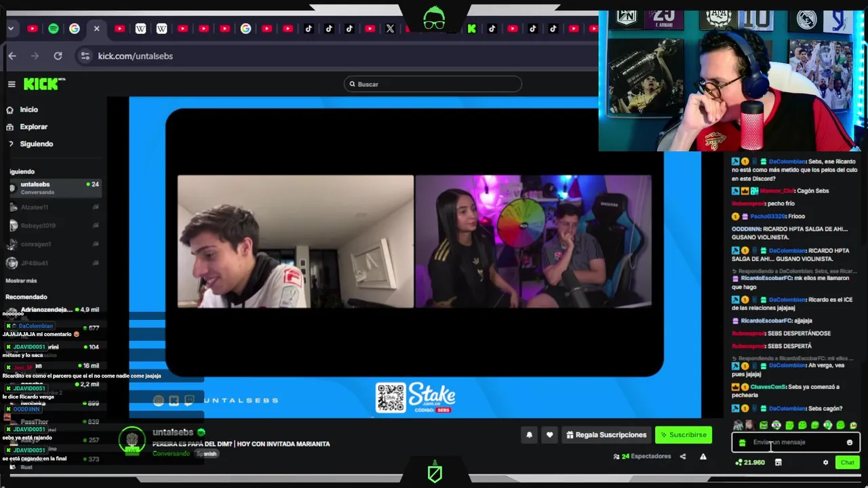
Task: Report stream with warning triangle icon
Action: click(x=703, y=457)
